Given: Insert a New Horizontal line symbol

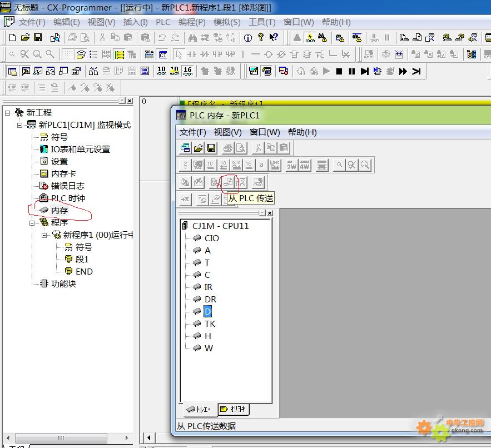Looking at the screenshot, I should (256, 54).
